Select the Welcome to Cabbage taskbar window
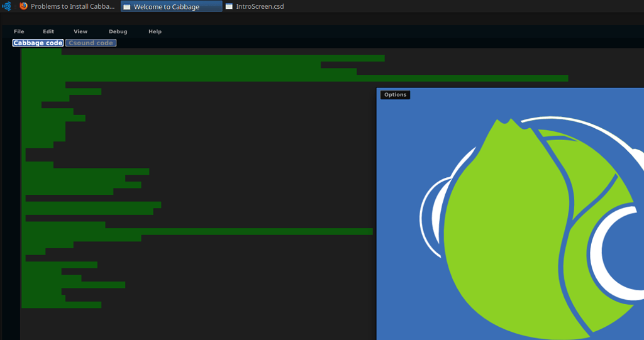 (171, 6)
